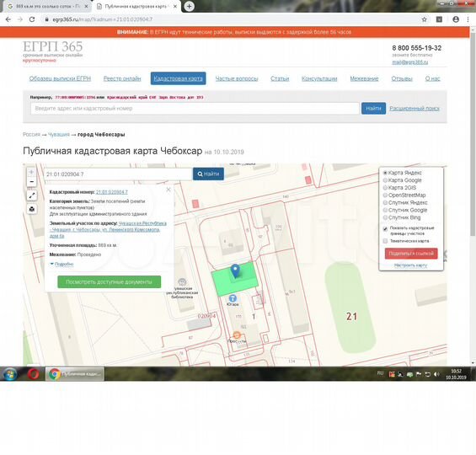Open Статьи menu item
The image size is (476, 455).
point(280,78)
